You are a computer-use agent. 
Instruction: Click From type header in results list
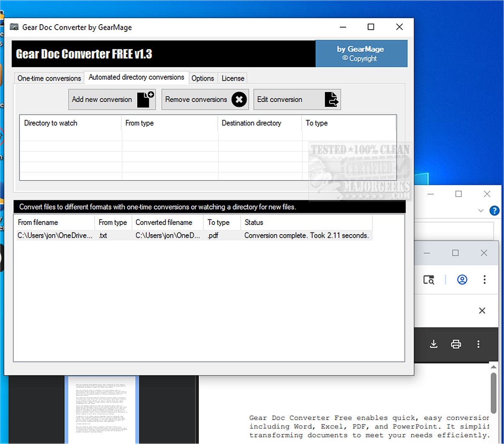click(x=114, y=222)
